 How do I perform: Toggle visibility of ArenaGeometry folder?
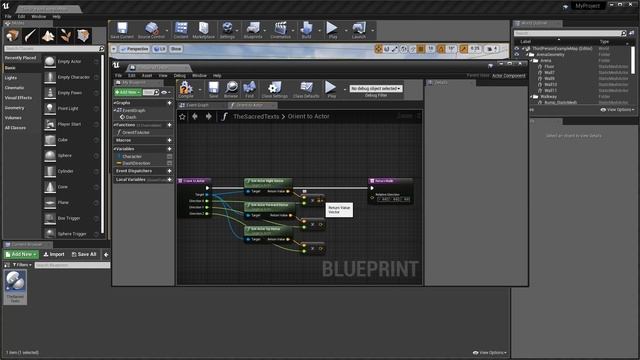point(517,54)
